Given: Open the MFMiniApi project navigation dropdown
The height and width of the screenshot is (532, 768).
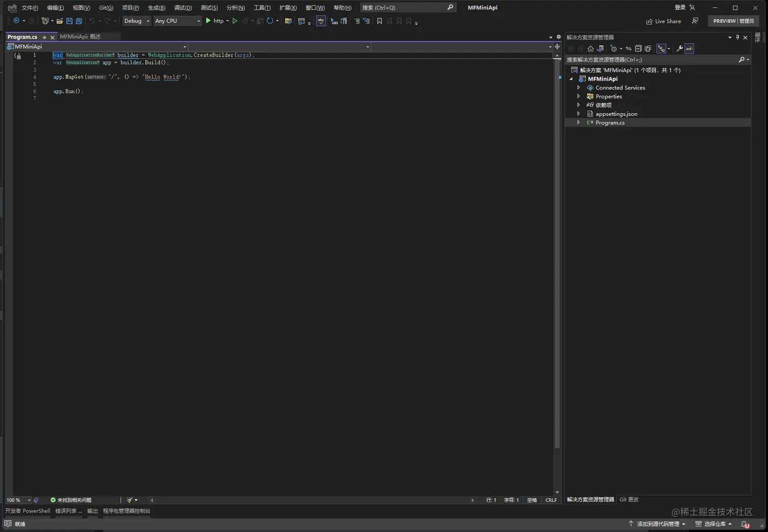Looking at the screenshot, I should (97, 47).
